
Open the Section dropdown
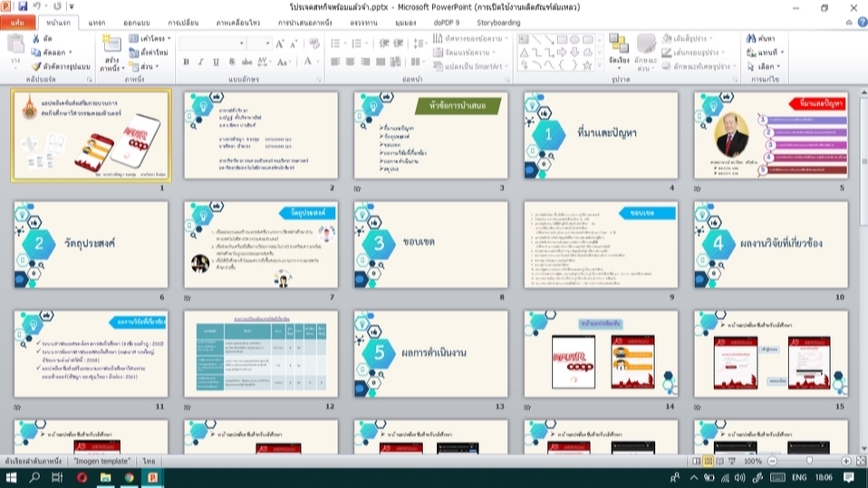pos(144,66)
